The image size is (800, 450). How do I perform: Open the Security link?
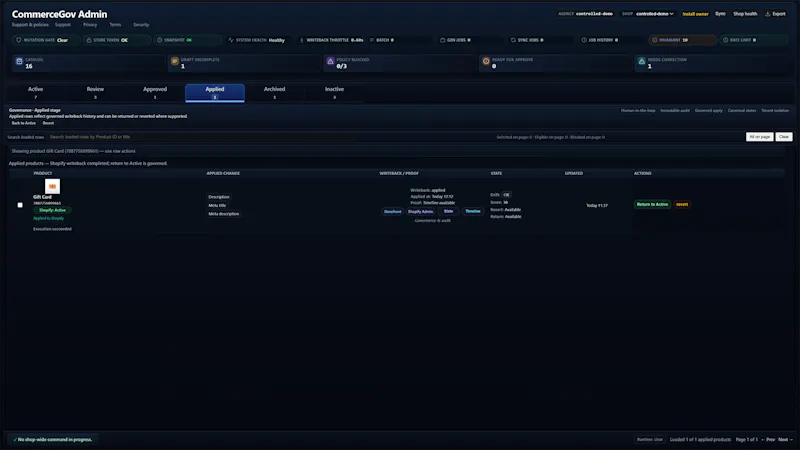click(x=141, y=24)
